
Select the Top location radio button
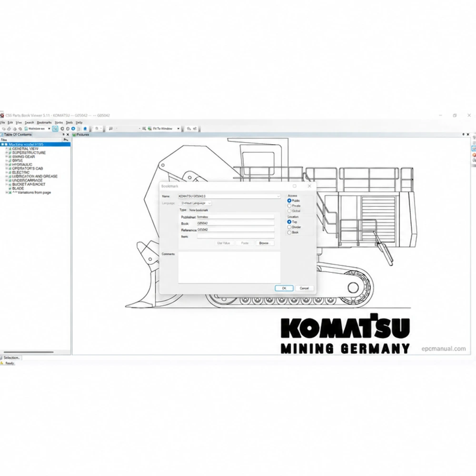(x=289, y=222)
